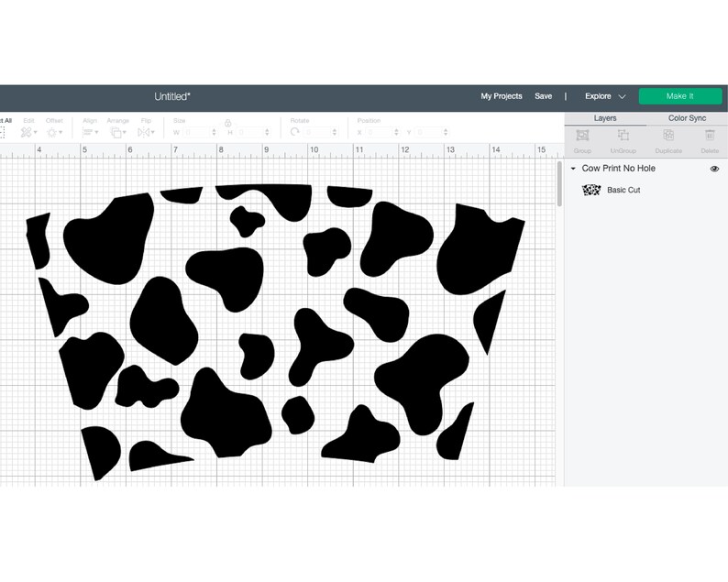Screen dimensions: 728x582
Task: Open the Align options
Action: [x=90, y=132]
